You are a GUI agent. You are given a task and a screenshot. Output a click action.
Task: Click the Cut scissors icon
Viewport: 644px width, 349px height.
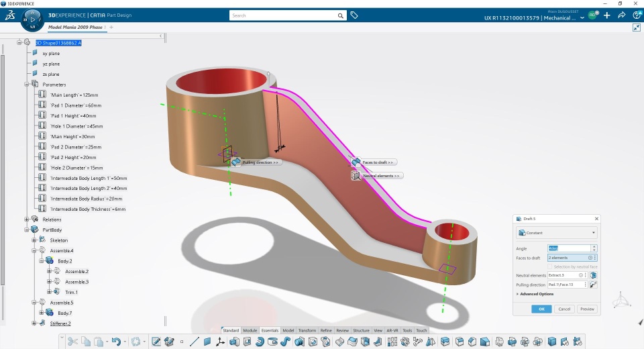tap(72, 342)
